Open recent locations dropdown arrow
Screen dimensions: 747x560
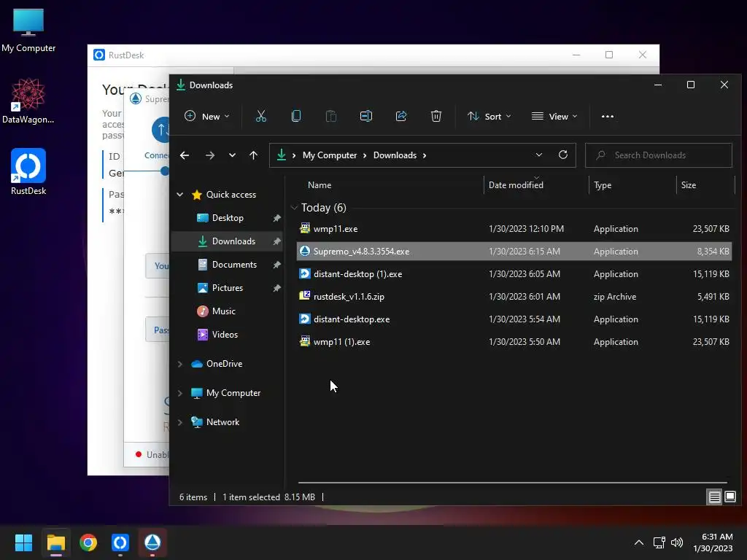[x=232, y=155]
